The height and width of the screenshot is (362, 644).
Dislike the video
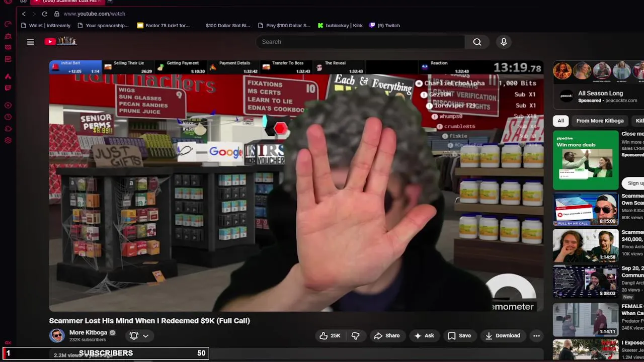click(355, 335)
